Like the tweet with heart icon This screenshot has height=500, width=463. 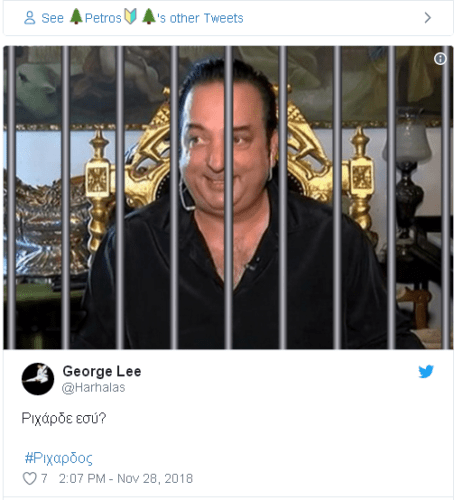click(x=29, y=478)
